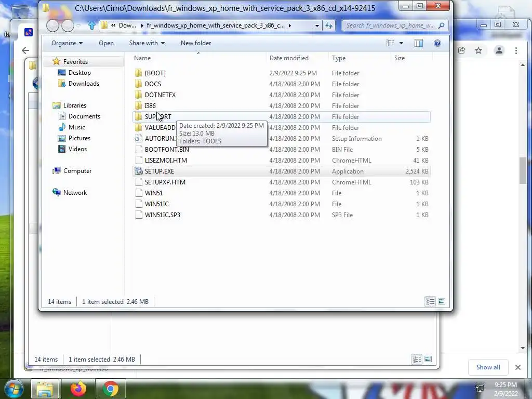This screenshot has width=532, height=399.
Task: Open the Share with dropdown
Action: 147,43
